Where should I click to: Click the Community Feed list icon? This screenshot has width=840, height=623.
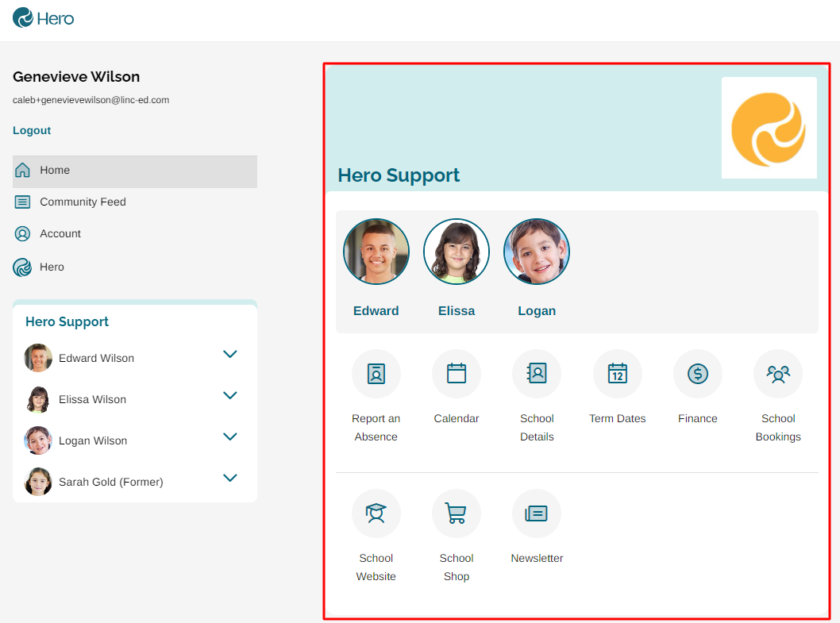[x=22, y=202]
